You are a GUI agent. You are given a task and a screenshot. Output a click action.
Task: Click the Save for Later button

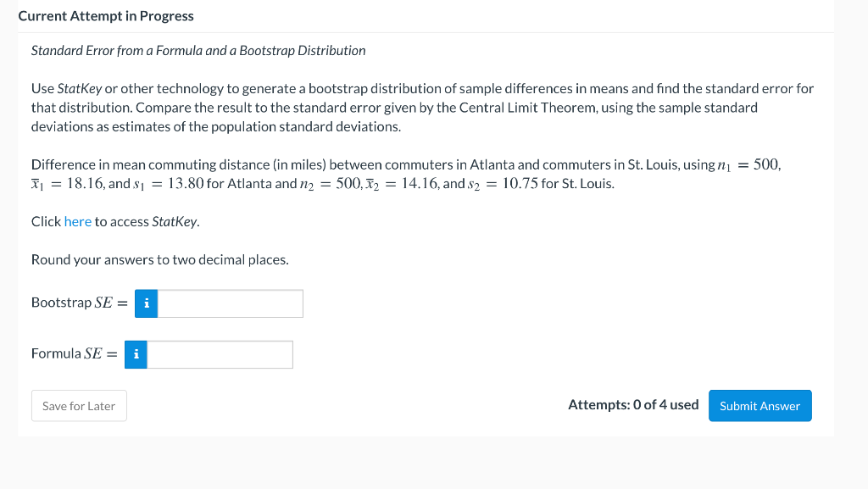79,405
